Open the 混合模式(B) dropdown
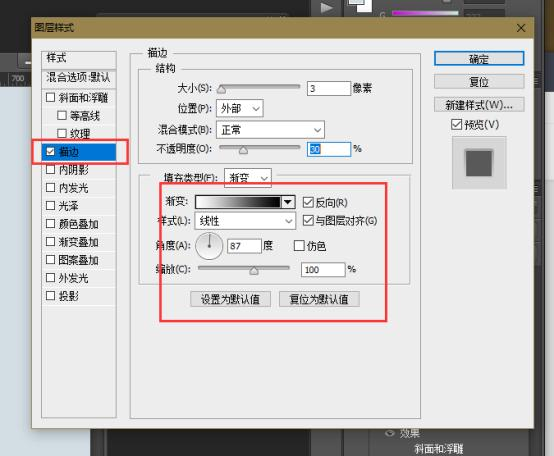 [270, 130]
